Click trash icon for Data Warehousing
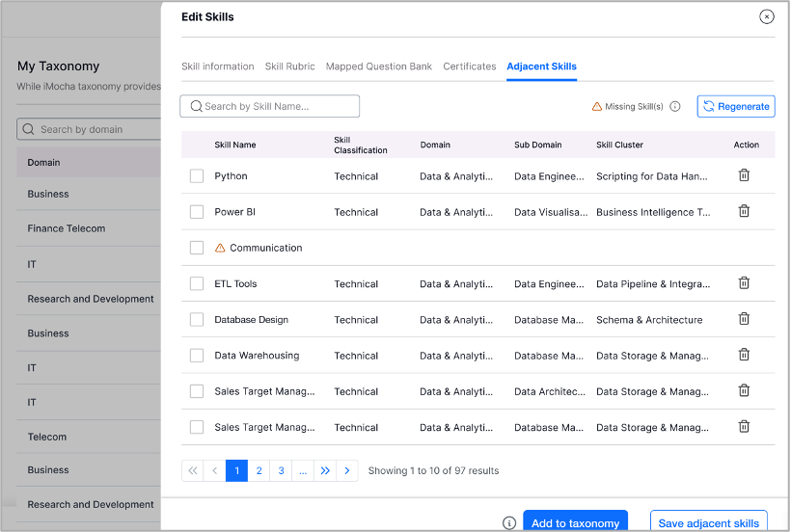791x532 pixels. coord(744,355)
